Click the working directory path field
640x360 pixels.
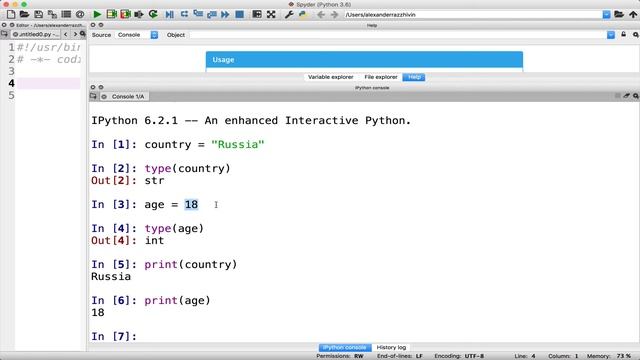[x=473, y=15]
